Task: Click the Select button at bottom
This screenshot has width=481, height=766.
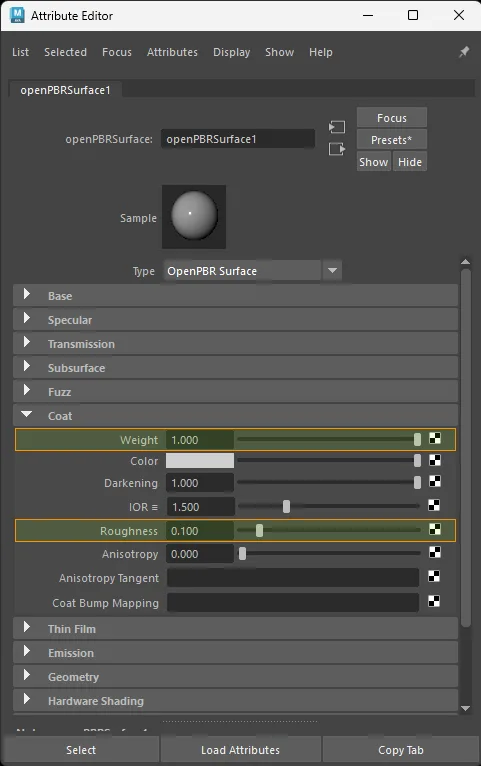Action: click(x=81, y=749)
